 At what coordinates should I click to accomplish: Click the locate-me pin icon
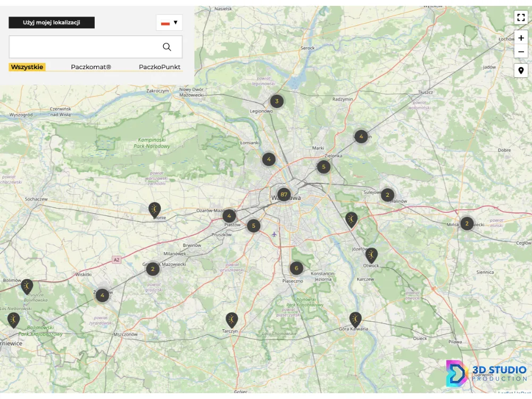click(x=521, y=71)
